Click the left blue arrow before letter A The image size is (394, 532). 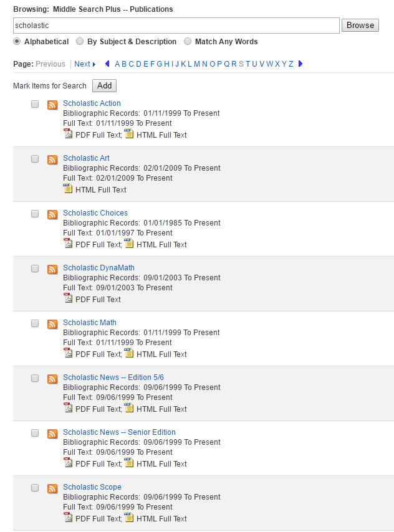coord(107,64)
